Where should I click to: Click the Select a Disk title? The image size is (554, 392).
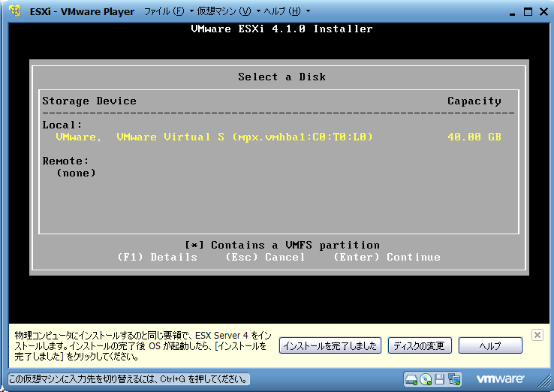(x=282, y=77)
